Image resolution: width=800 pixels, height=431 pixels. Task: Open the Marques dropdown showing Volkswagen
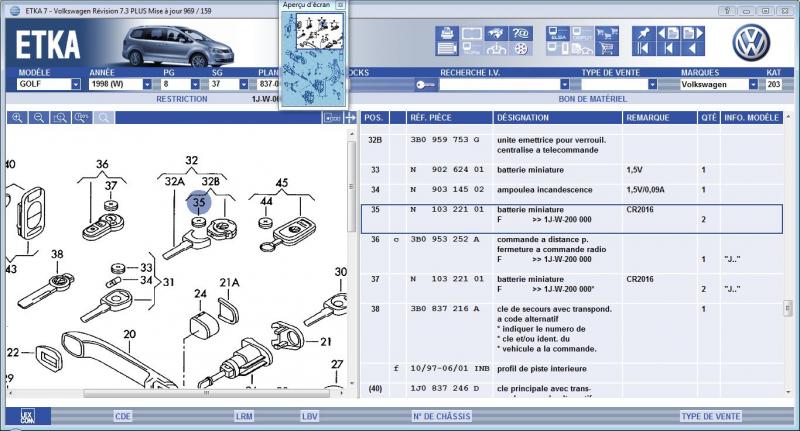(x=753, y=85)
